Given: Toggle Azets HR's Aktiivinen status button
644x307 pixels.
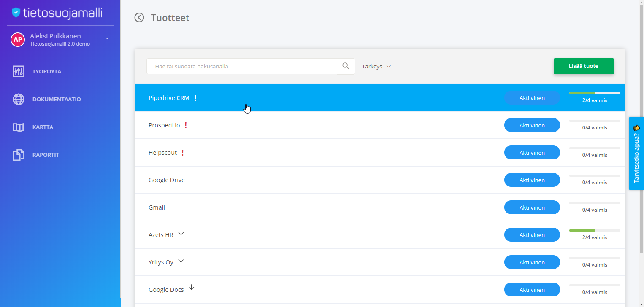Looking at the screenshot, I should click(x=532, y=235).
